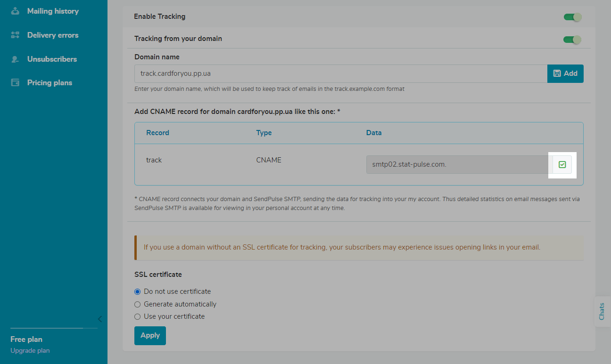The image size is (611, 364).
Task: Click the Delivery errors sidebar icon
Action: click(16, 35)
